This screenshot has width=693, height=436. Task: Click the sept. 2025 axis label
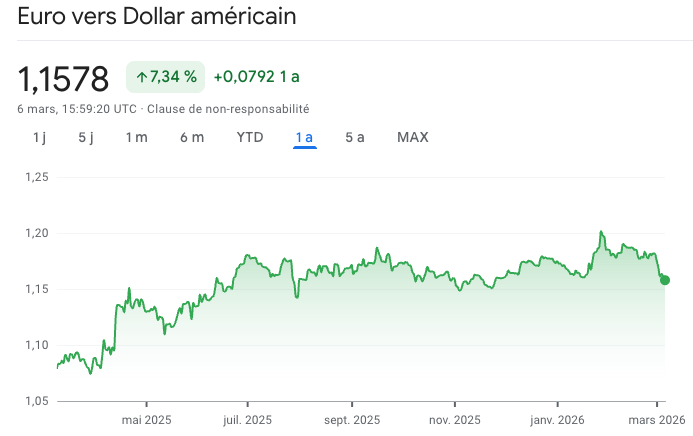coord(352,420)
